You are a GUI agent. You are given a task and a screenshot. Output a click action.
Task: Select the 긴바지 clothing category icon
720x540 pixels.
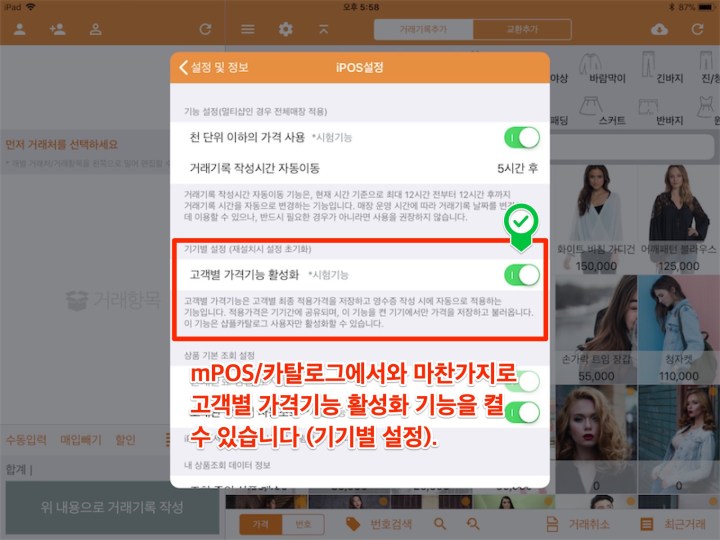point(648,64)
